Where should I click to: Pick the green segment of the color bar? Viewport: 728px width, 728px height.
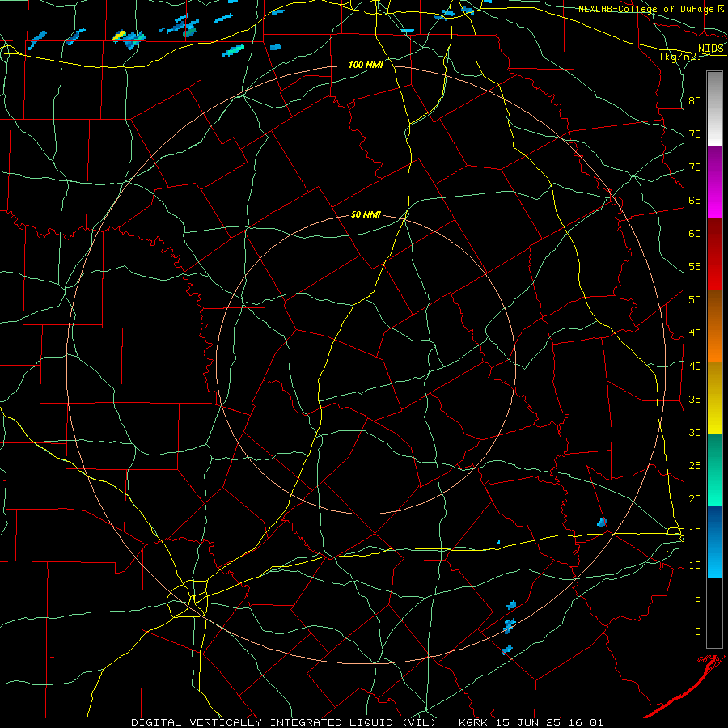point(714,470)
